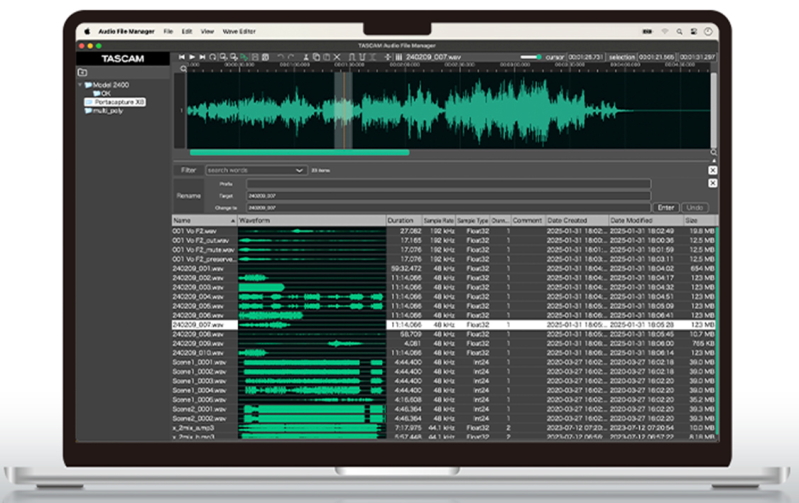This screenshot has width=799, height=503.
Task: Click the Filter button
Action: [x=189, y=170]
